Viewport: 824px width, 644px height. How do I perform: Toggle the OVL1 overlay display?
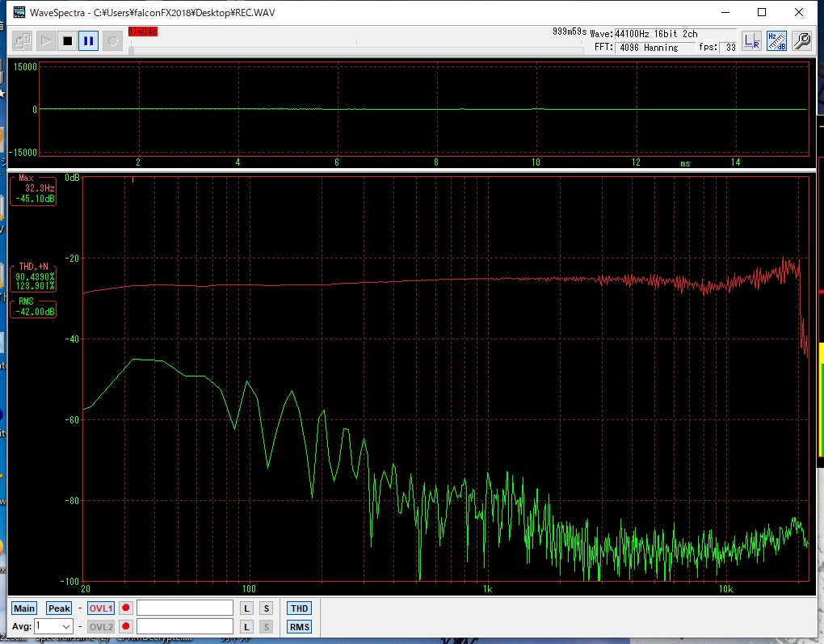point(101,608)
